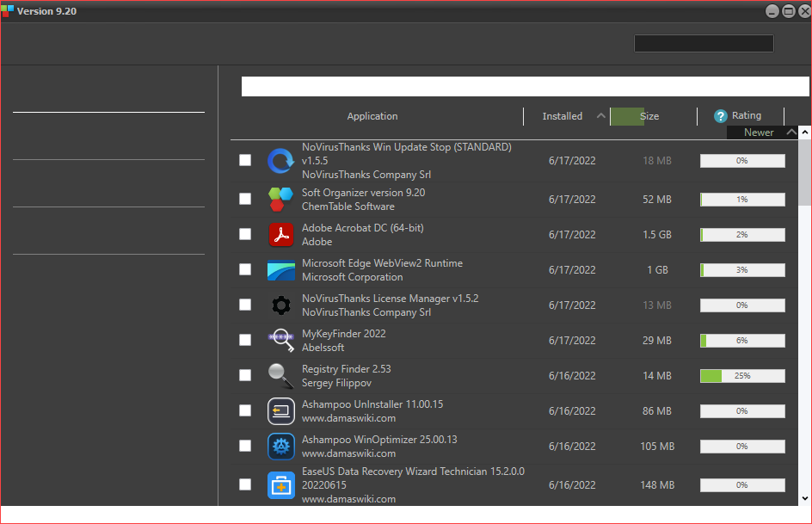Sort by the Application column header
This screenshot has width=812, height=524.
coord(372,116)
